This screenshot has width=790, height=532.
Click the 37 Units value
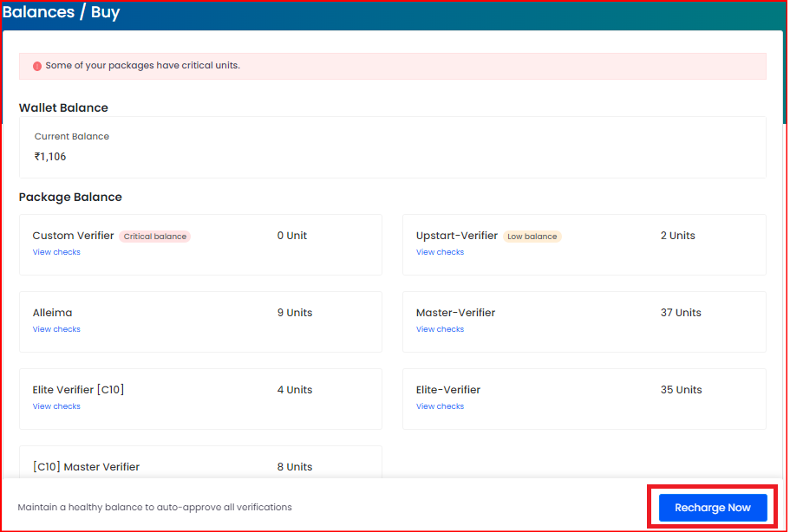681,313
